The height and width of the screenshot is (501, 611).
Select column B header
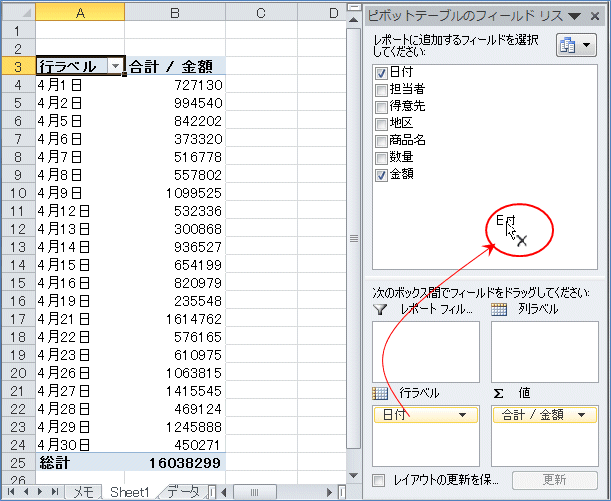click(x=175, y=12)
